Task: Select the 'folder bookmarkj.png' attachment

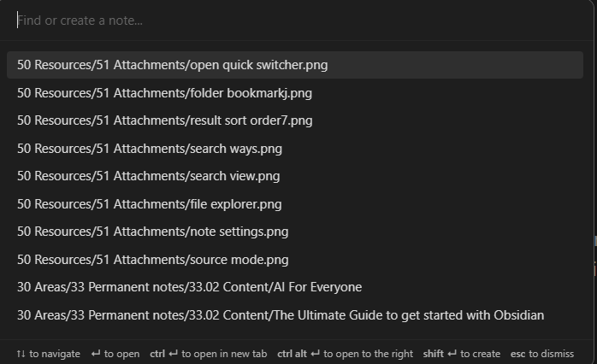Action: point(165,92)
